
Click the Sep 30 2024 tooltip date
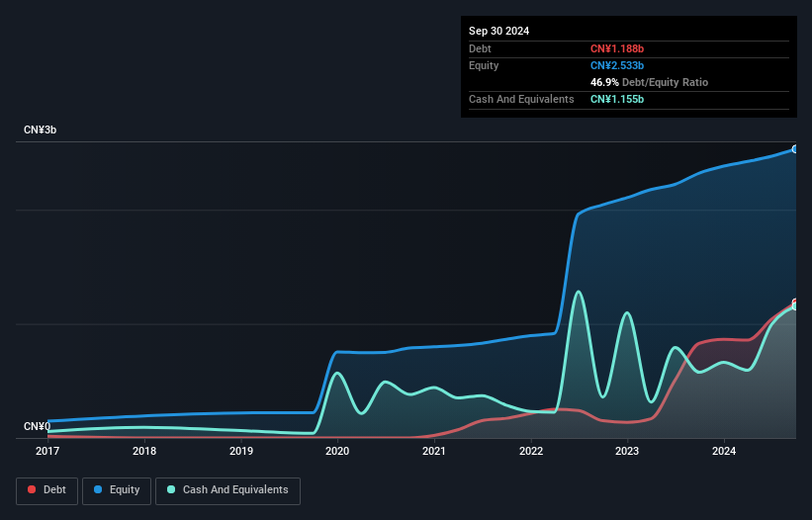coord(498,31)
